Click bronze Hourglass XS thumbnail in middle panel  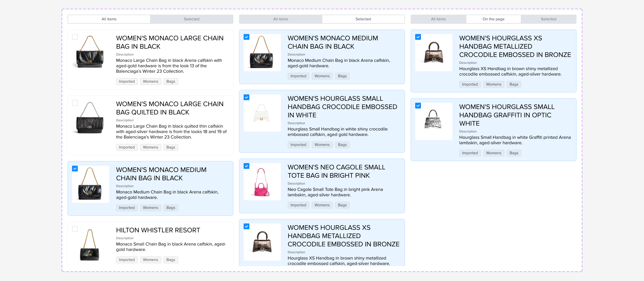coord(262,242)
